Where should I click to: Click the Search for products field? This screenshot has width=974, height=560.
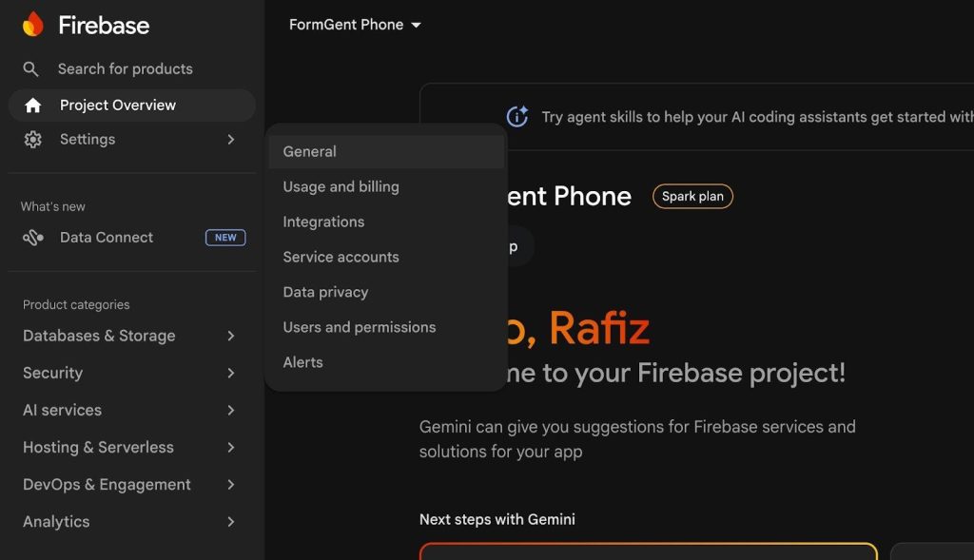(125, 68)
